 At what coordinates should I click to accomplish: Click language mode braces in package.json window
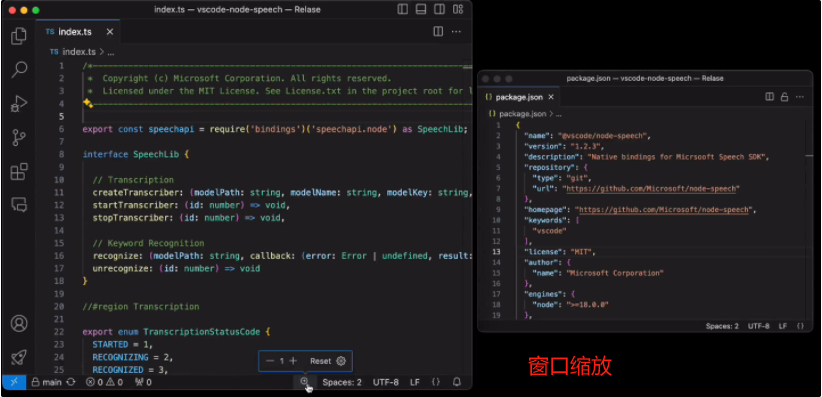point(800,326)
